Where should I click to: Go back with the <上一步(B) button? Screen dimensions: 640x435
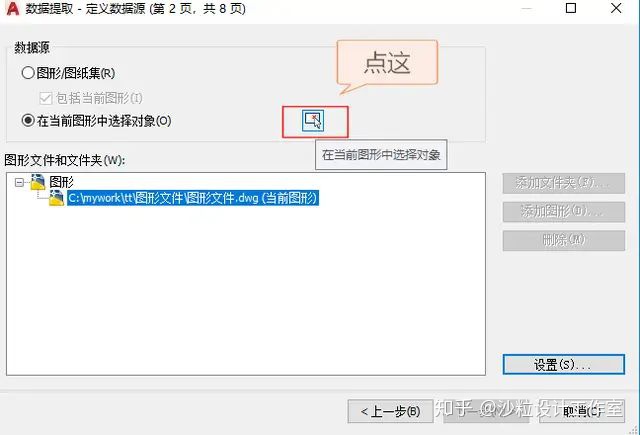[390, 411]
